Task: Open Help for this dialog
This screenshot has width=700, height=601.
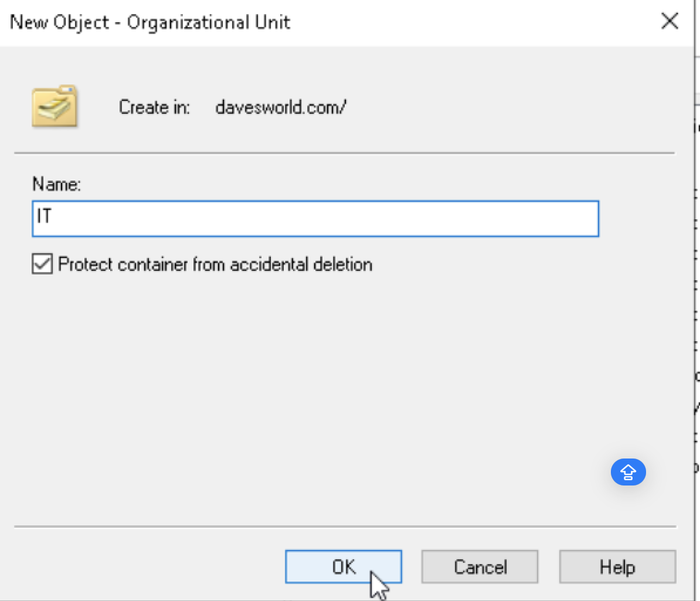Action: [x=617, y=566]
